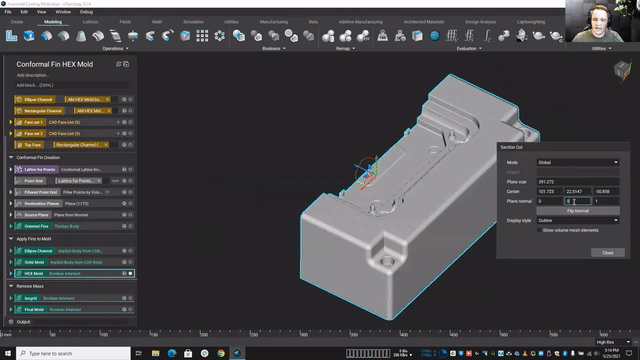Click the Center X value 101.723 field
This screenshot has height=360, width=640.
pyautogui.click(x=550, y=191)
